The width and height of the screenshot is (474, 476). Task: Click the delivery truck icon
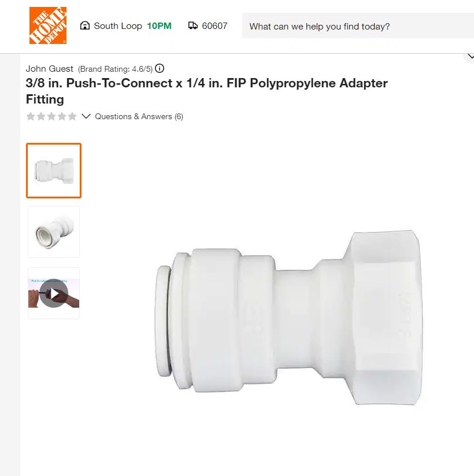(192, 25)
